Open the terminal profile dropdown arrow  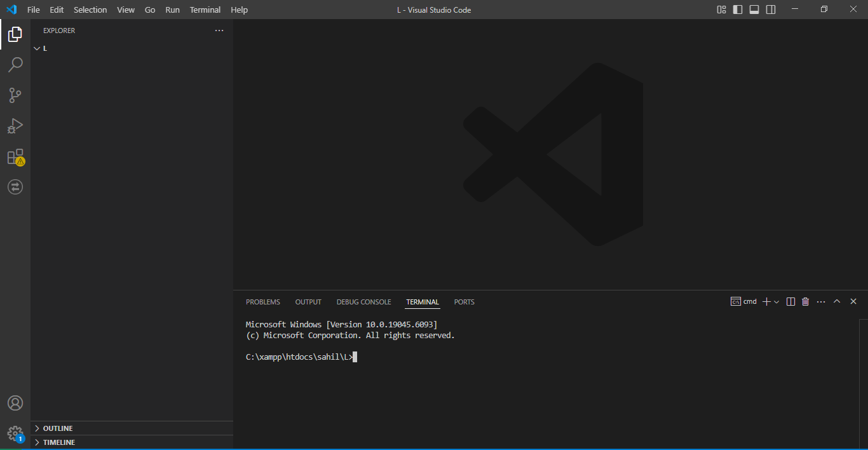click(775, 301)
